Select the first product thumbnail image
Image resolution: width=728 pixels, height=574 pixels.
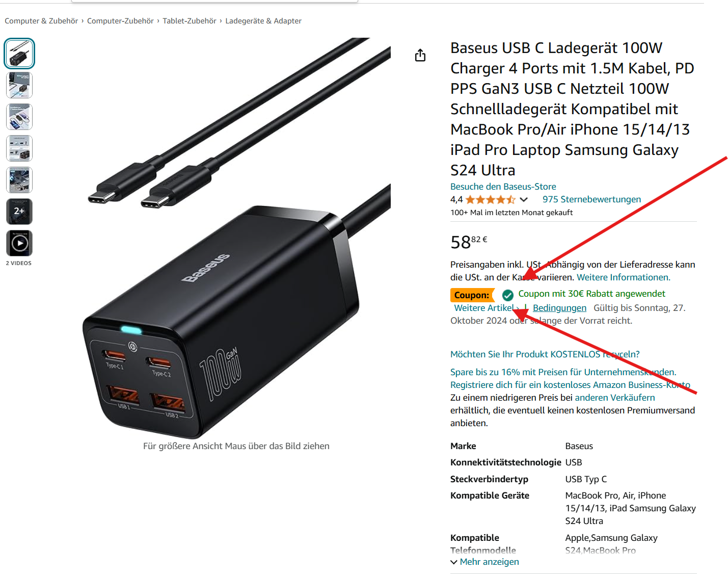click(19, 54)
